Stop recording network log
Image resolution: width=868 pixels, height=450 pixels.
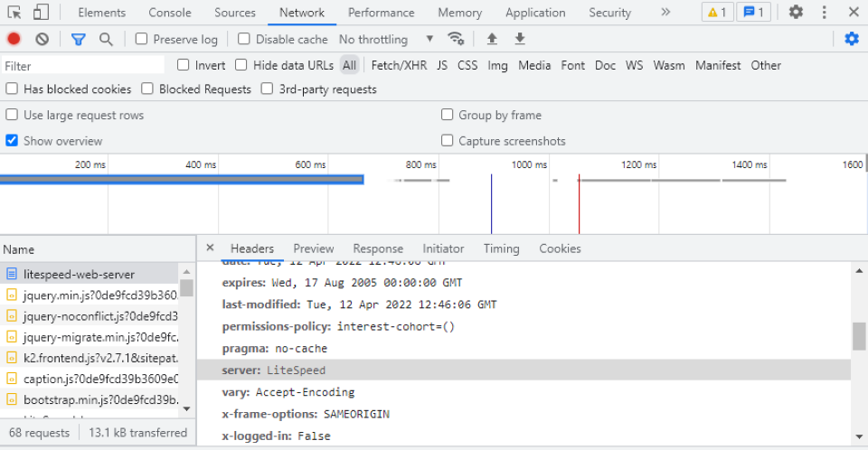(14, 39)
